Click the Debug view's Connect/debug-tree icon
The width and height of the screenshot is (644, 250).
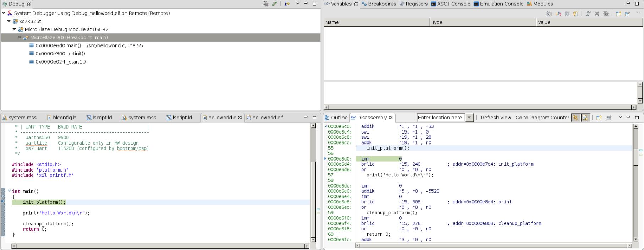[x=274, y=4]
